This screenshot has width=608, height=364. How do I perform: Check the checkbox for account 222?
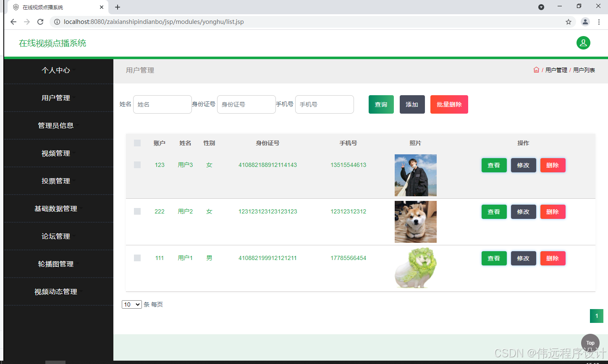click(137, 211)
